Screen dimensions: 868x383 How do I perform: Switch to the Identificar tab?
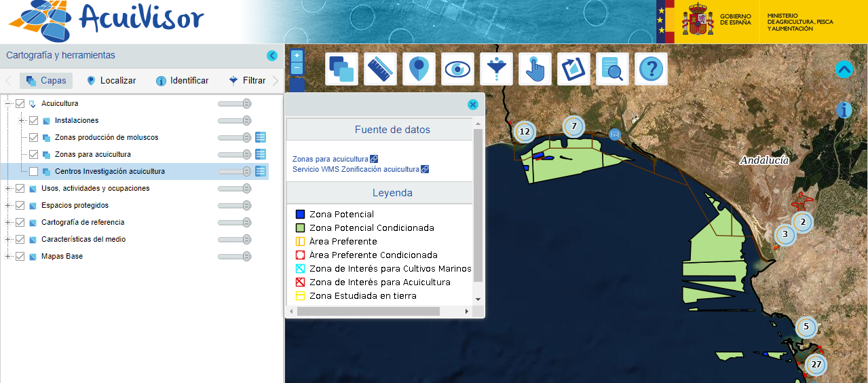[182, 80]
